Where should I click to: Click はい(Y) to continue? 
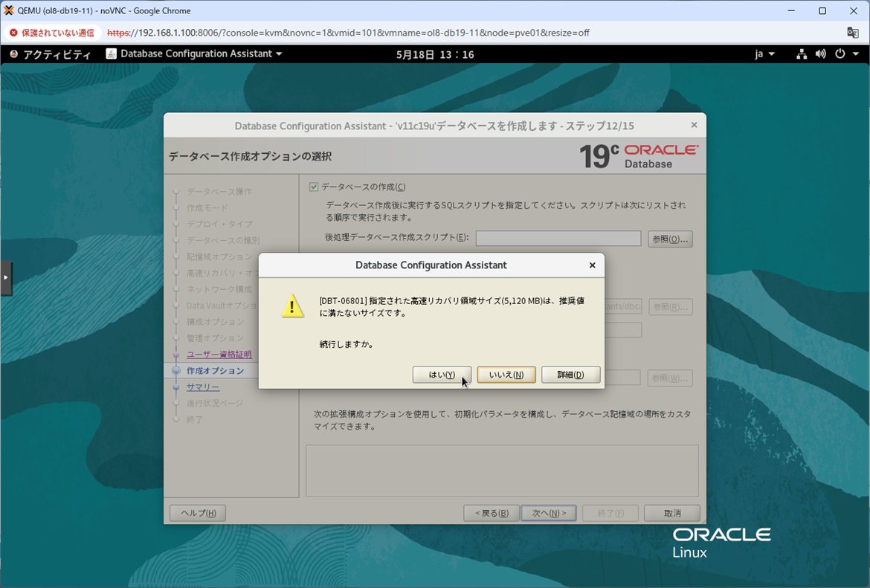[x=442, y=375]
